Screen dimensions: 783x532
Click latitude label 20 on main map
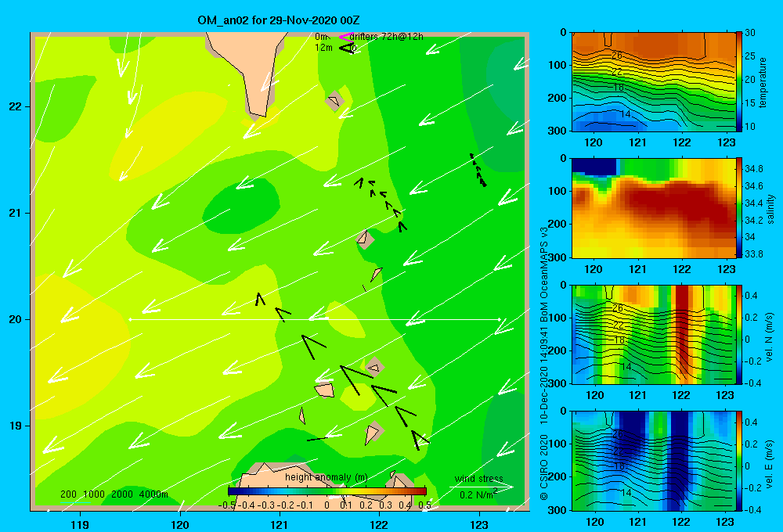click(16, 319)
